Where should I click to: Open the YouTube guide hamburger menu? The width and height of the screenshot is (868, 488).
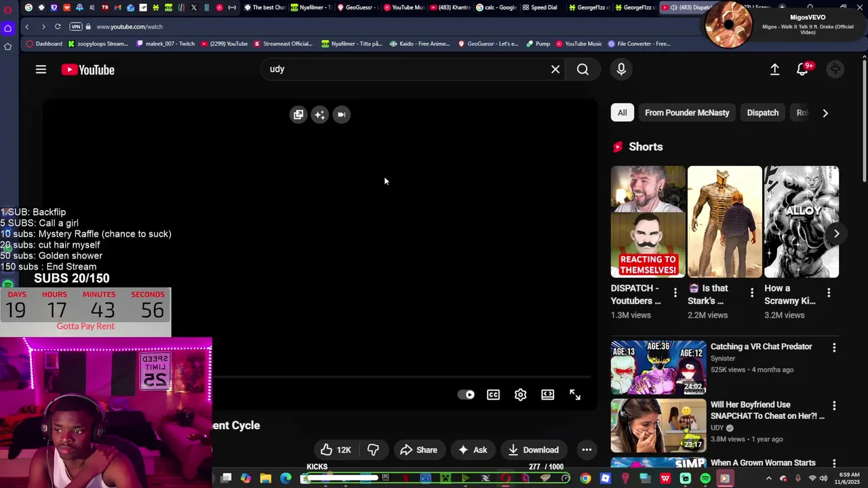[41, 69]
